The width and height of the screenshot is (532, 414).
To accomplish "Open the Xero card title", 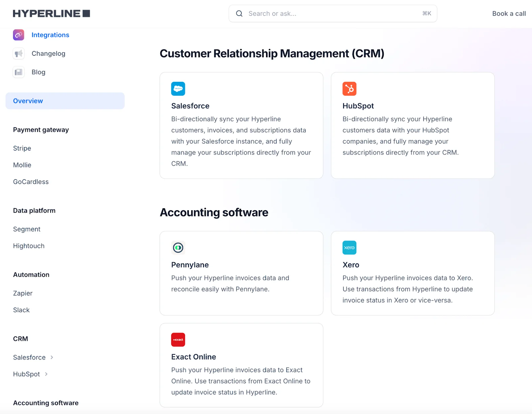I will click(x=351, y=265).
